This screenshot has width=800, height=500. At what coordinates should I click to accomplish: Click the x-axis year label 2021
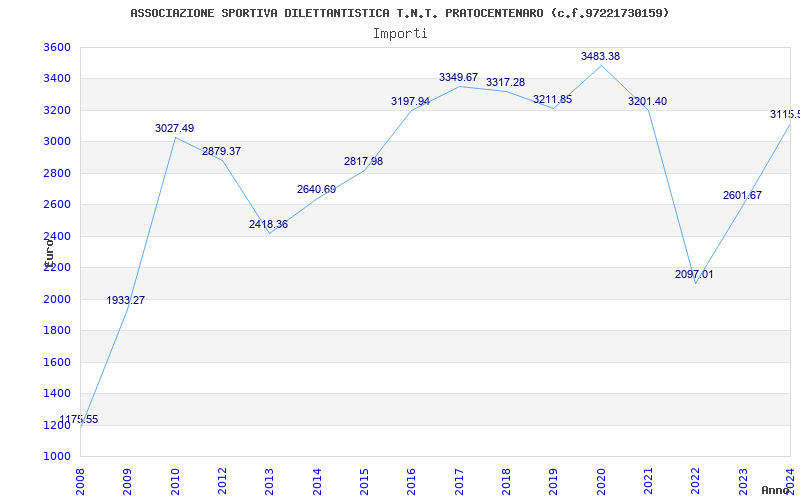pos(648,482)
